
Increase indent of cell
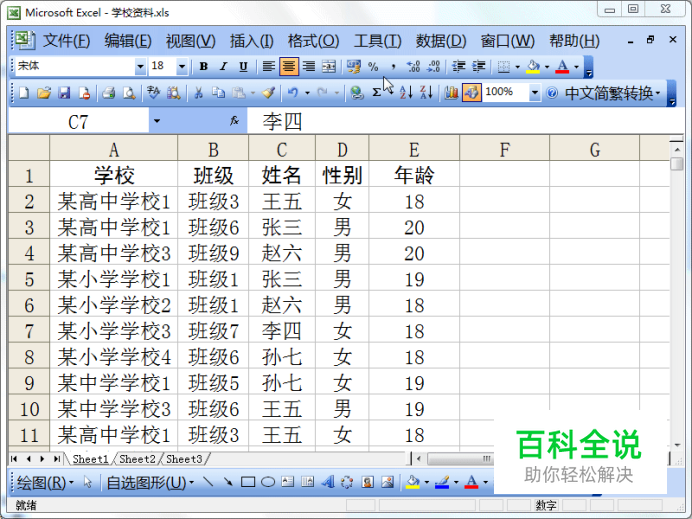pos(478,67)
